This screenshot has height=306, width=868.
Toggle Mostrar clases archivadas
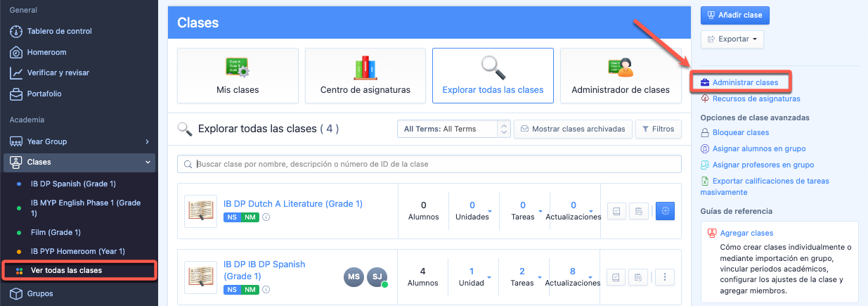click(572, 129)
